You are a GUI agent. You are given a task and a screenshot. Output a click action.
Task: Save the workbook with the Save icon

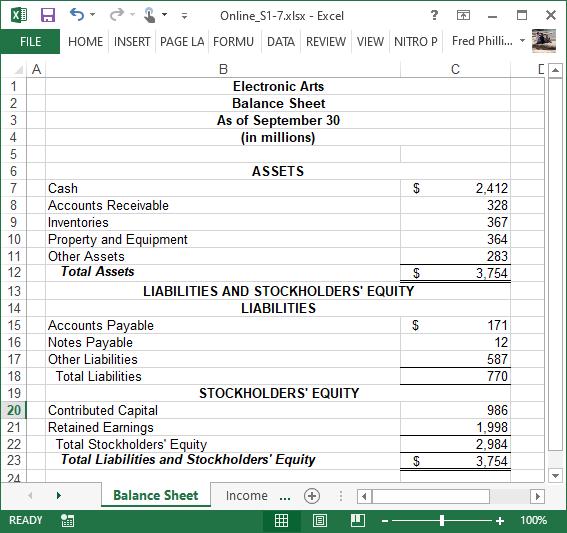pyautogui.click(x=48, y=15)
